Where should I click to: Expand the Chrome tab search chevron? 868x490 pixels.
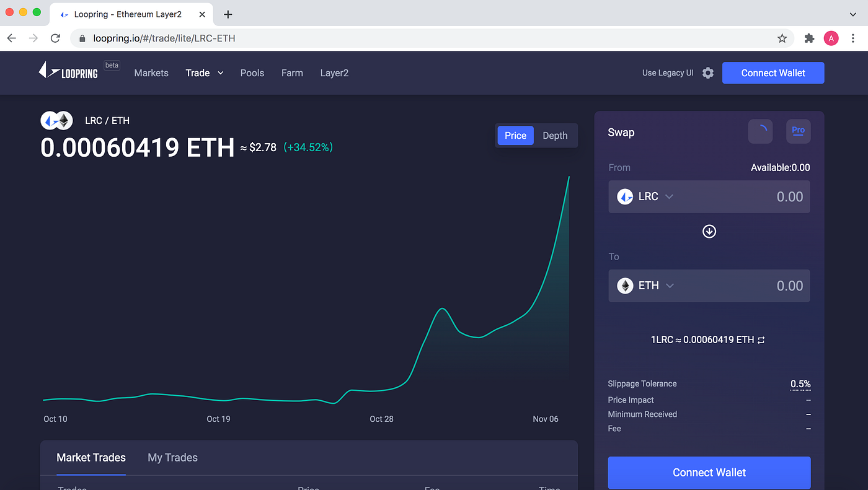point(853,14)
